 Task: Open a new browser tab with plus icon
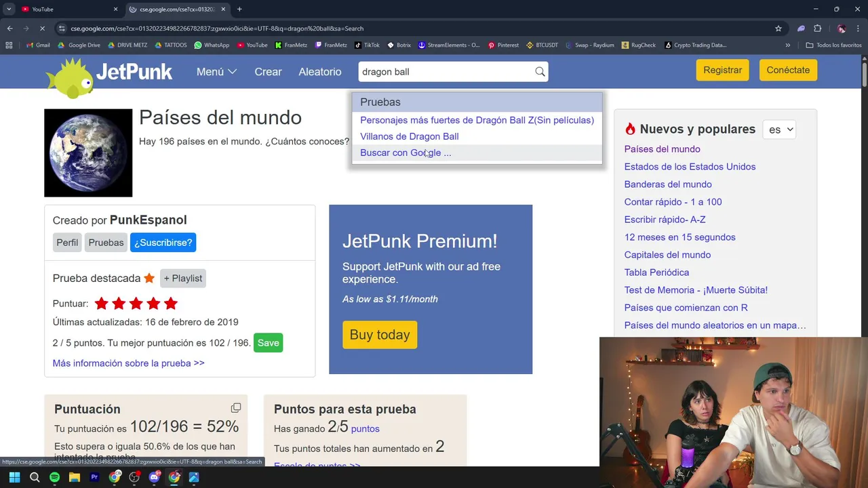(x=239, y=9)
